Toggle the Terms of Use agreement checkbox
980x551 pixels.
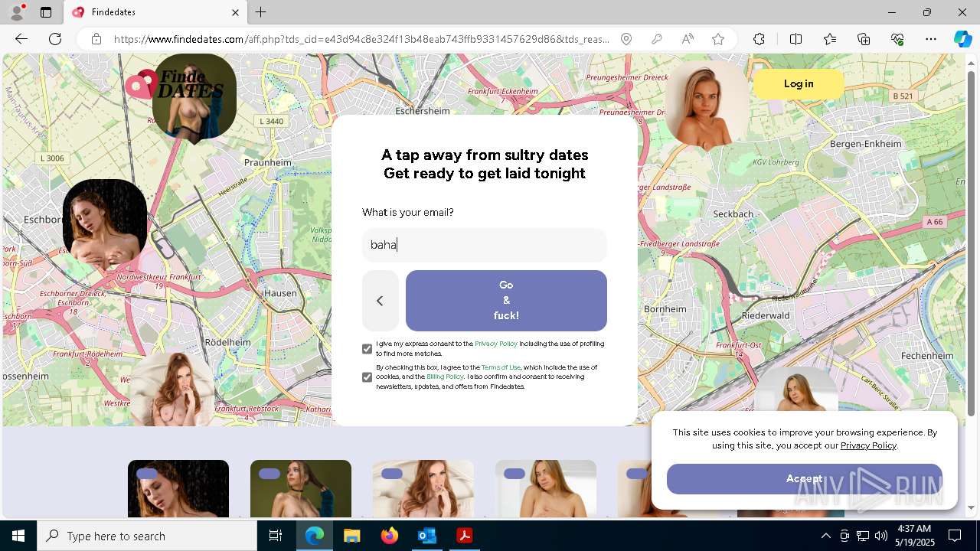[x=367, y=377]
